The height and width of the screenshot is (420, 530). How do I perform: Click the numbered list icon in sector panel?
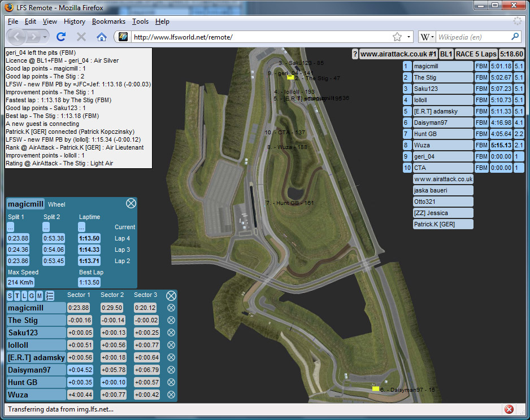click(x=50, y=296)
